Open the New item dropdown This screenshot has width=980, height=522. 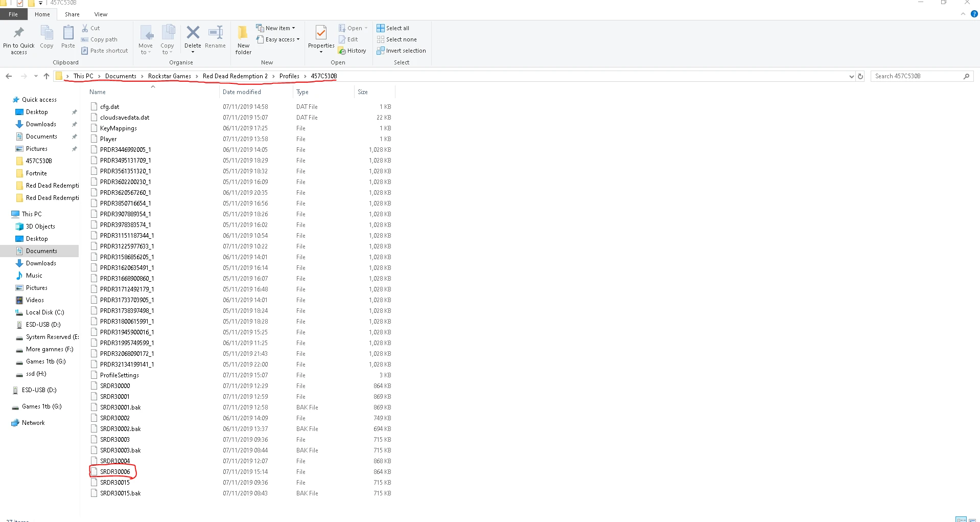coord(276,28)
